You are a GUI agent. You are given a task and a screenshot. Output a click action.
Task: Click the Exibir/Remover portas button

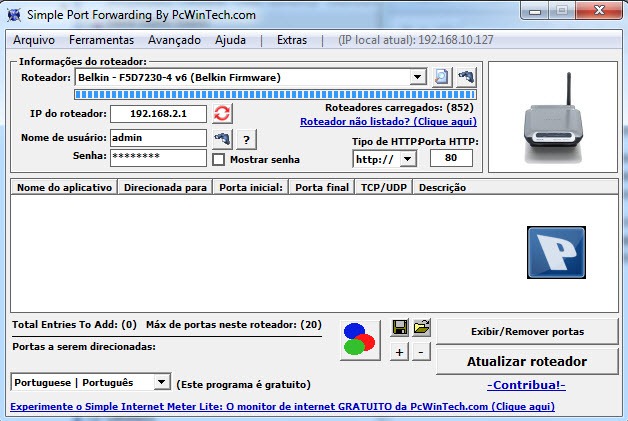tap(527, 331)
